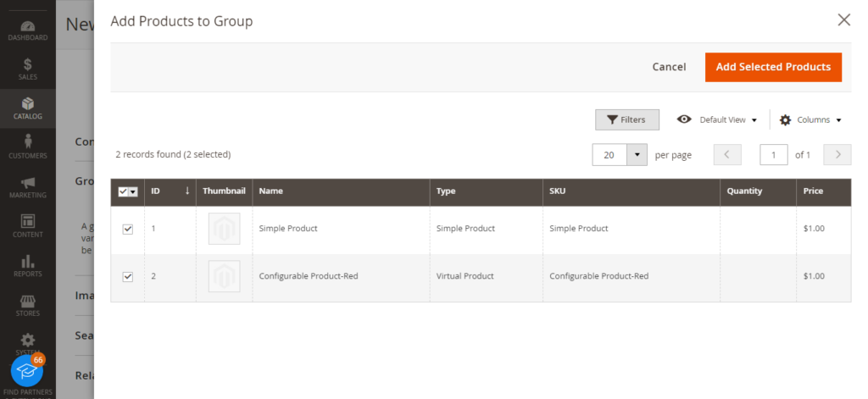Sort by the Name column header
The image size is (868, 399).
click(341, 191)
